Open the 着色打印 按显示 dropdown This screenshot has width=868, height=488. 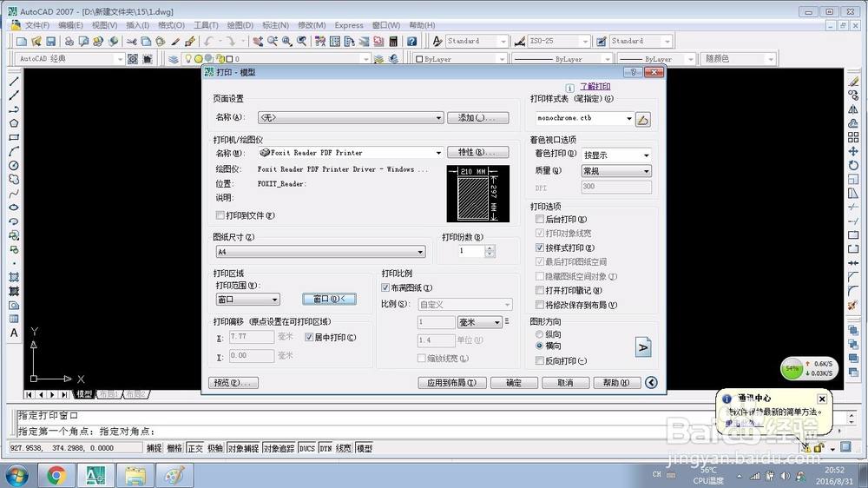pos(616,155)
